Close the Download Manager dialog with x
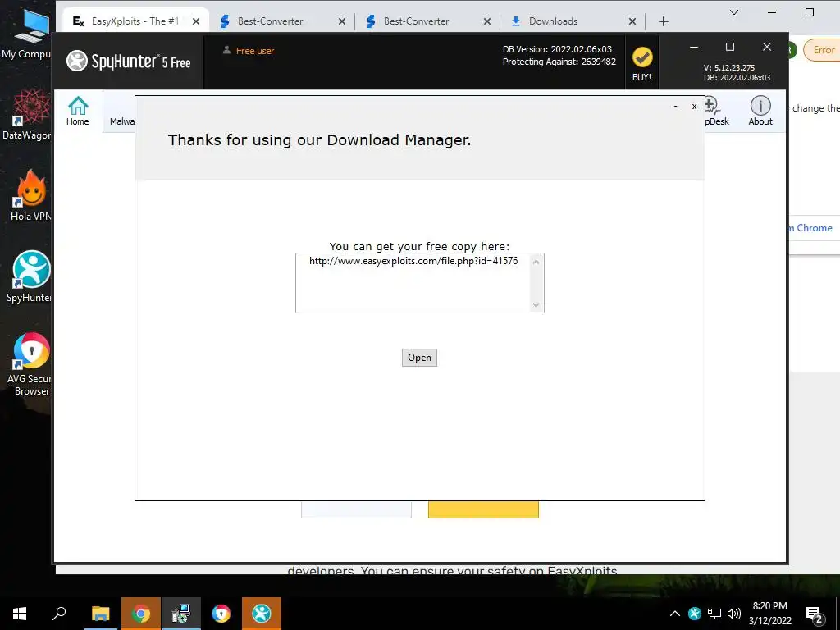This screenshot has height=630, width=840. point(694,107)
